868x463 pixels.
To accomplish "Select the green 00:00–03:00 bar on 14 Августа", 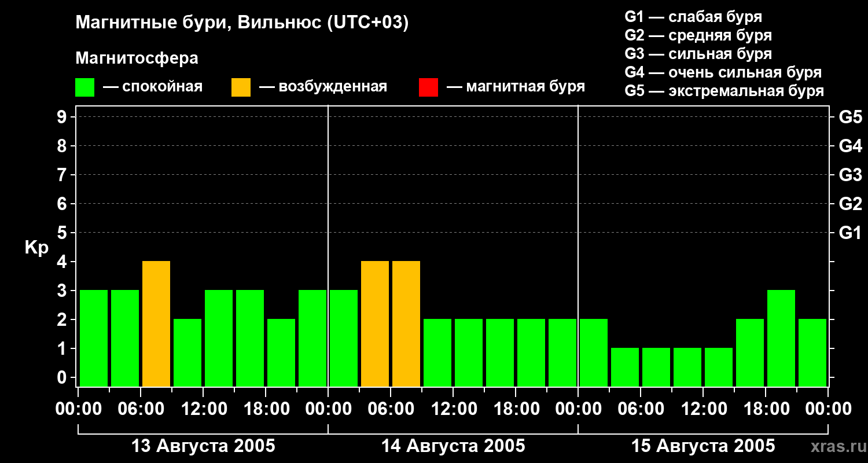I will click(x=344, y=338).
